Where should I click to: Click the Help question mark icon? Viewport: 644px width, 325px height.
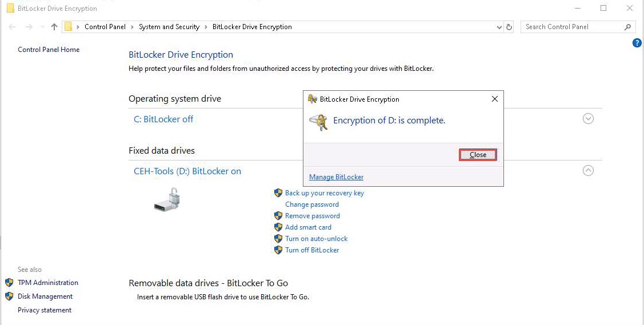pyautogui.click(x=637, y=43)
